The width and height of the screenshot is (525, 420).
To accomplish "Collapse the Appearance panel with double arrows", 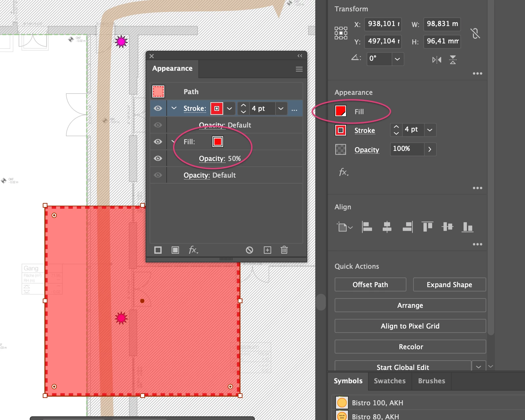I will click(300, 56).
